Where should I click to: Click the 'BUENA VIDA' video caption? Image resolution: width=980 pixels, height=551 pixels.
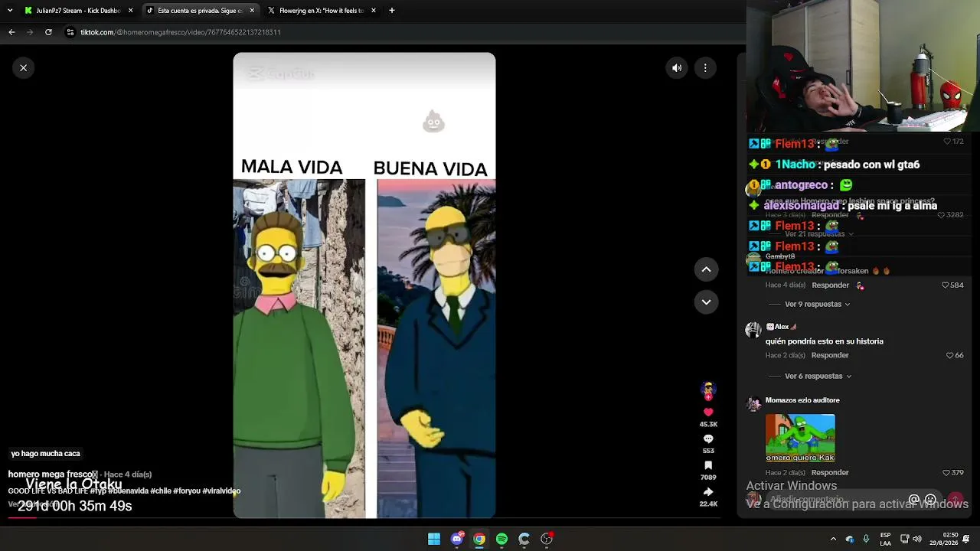430,169
